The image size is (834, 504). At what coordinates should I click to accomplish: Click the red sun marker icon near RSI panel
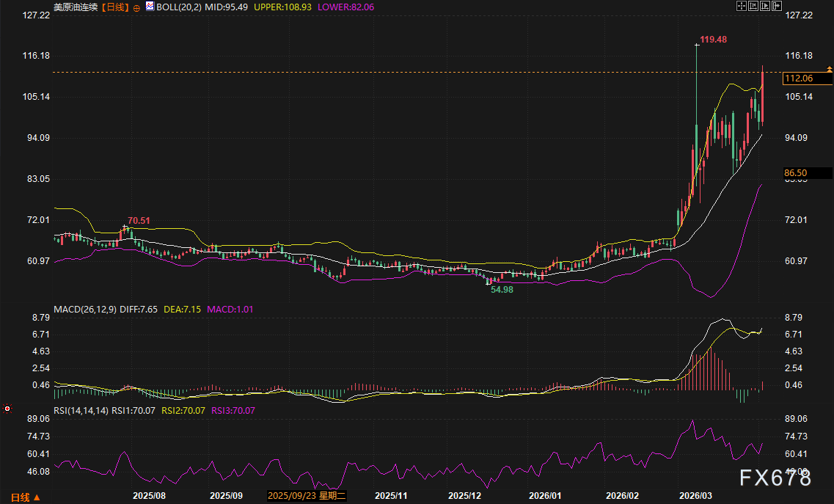click(x=7, y=408)
